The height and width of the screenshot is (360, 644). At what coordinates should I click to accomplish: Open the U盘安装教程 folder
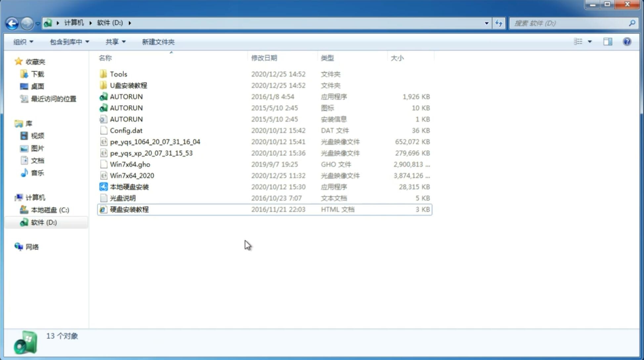128,85
